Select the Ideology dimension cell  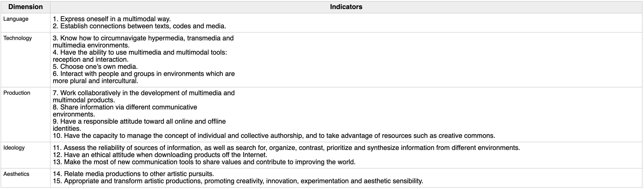(14, 148)
